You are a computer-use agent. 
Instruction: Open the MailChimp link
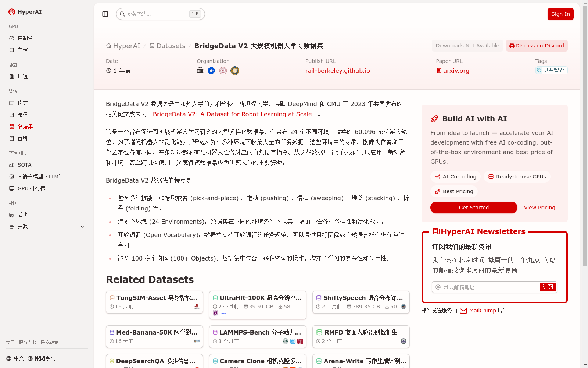478,311
